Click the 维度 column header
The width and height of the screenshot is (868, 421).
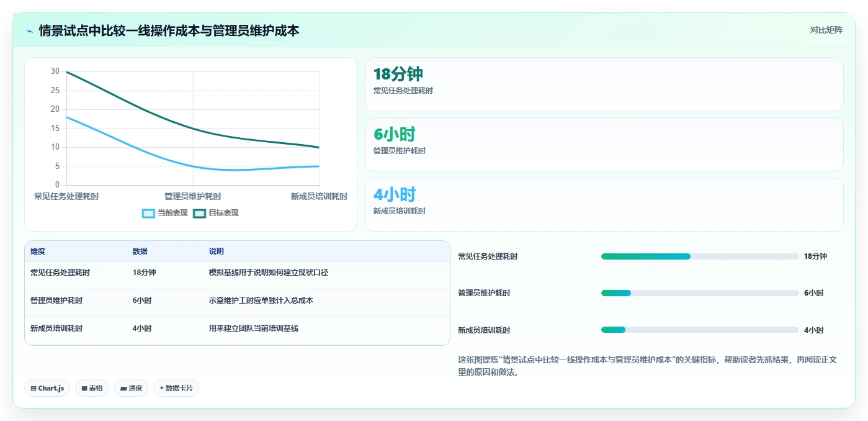click(38, 251)
